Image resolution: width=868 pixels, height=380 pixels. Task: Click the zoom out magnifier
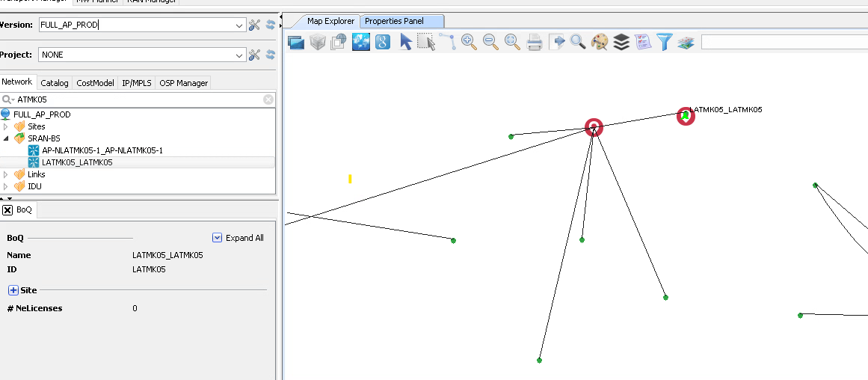coord(490,42)
